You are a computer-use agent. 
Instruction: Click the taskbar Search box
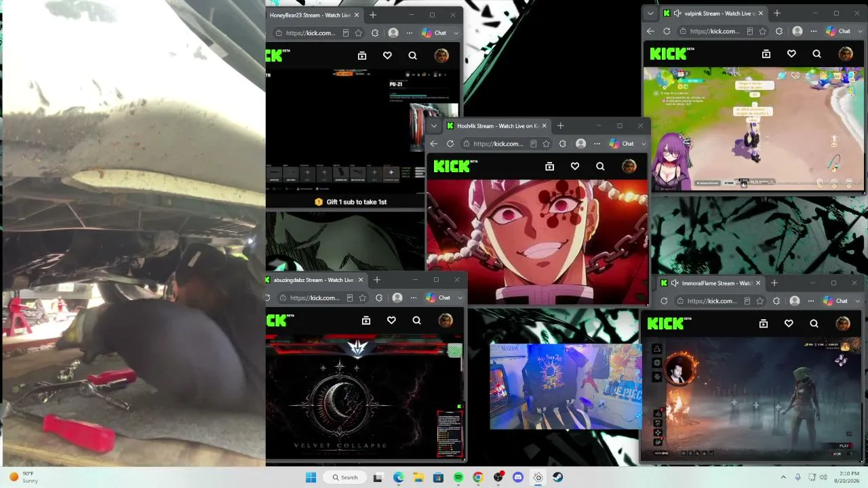click(x=345, y=477)
